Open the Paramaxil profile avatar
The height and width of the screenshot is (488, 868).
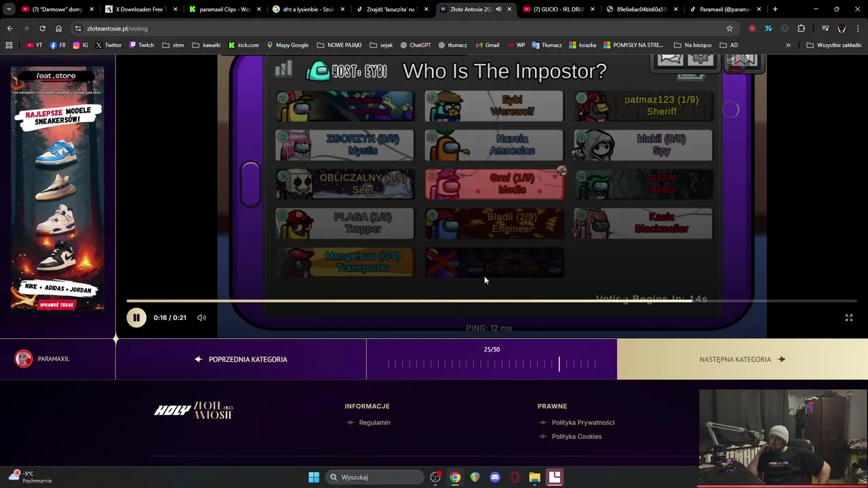pos(24,359)
